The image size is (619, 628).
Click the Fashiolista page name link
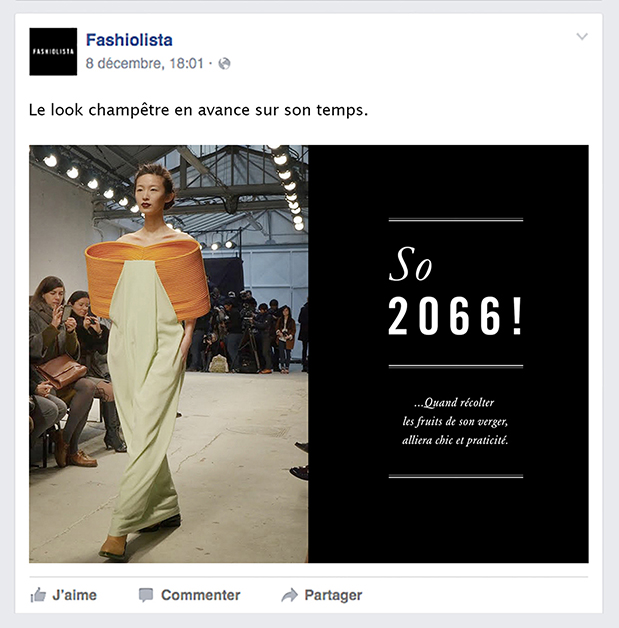pos(129,40)
